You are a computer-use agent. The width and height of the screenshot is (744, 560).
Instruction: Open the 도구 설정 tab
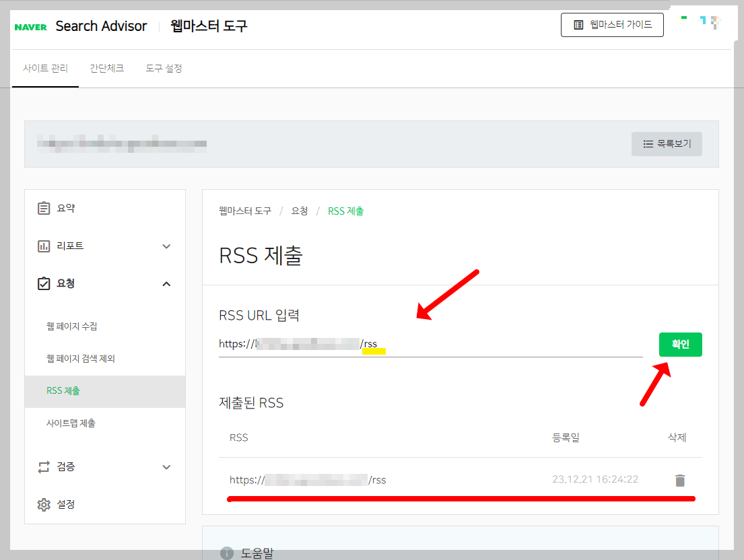163,68
